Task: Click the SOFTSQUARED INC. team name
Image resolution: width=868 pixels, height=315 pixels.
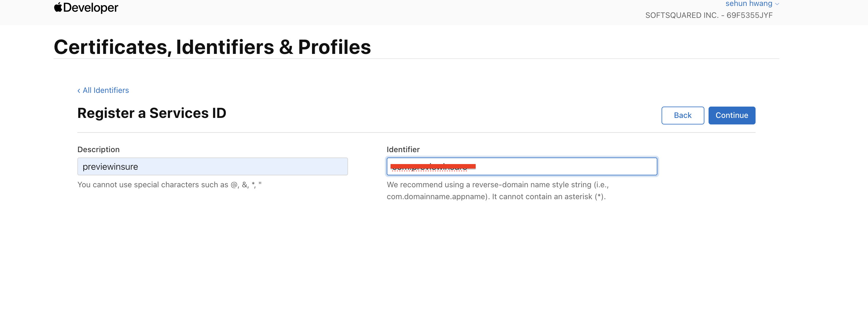Action: point(682,15)
